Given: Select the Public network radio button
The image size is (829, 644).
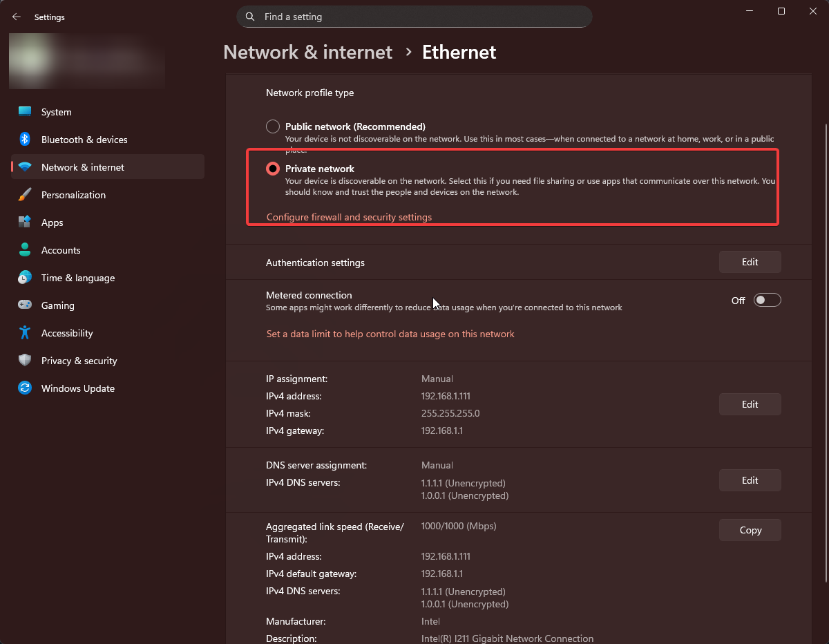Looking at the screenshot, I should point(272,126).
